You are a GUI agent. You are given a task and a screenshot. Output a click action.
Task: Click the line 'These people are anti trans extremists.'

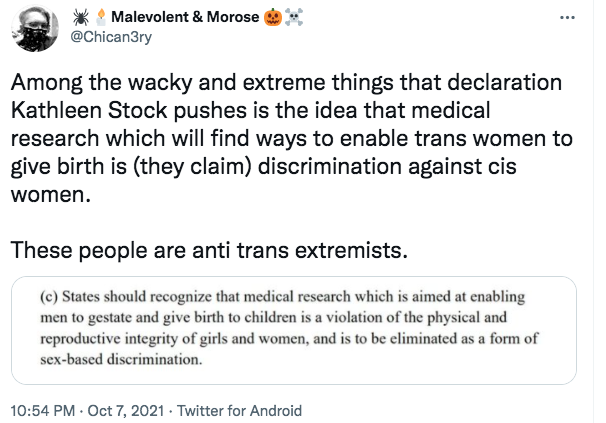(209, 250)
